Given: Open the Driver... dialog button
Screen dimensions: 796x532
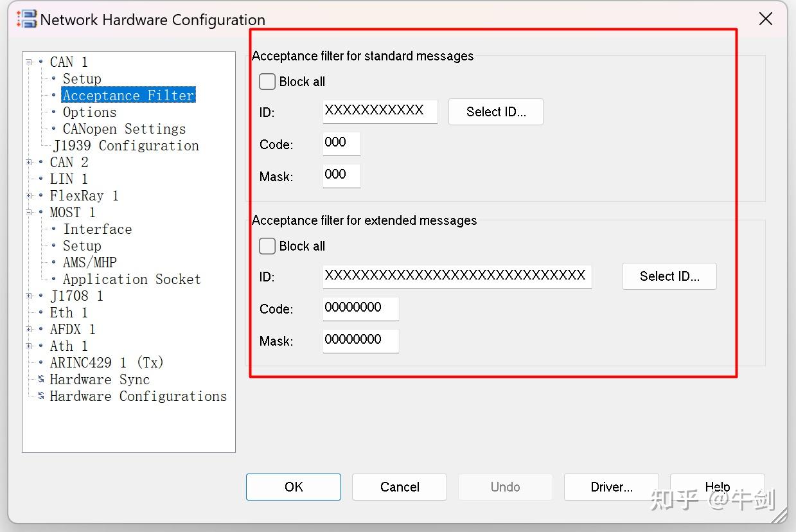Looking at the screenshot, I should point(611,487).
